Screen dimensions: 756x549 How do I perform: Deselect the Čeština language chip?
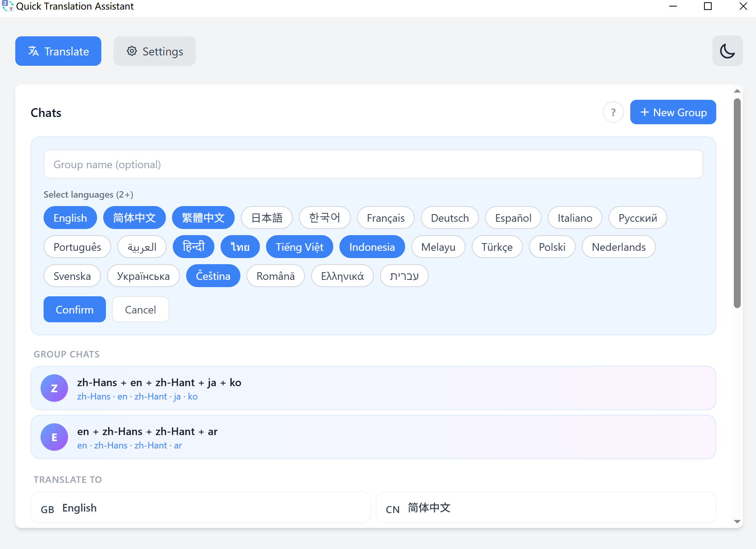(213, 276)
